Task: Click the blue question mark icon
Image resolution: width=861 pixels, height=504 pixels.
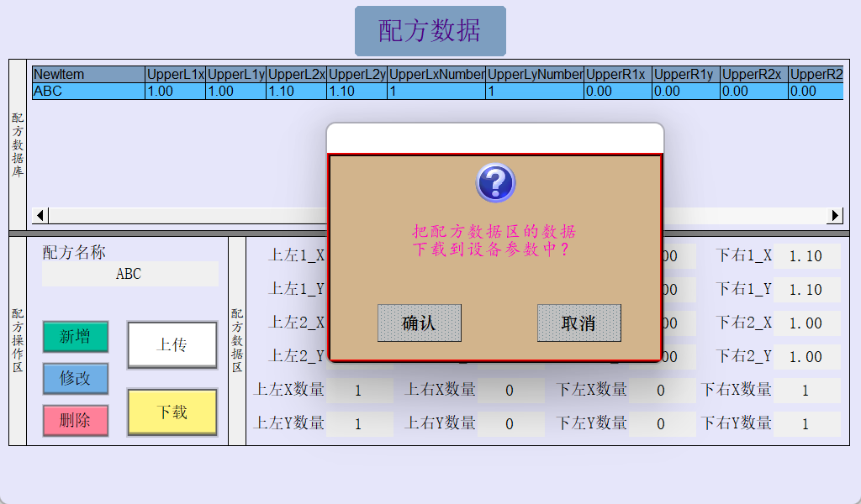Action: coord(495,182)
